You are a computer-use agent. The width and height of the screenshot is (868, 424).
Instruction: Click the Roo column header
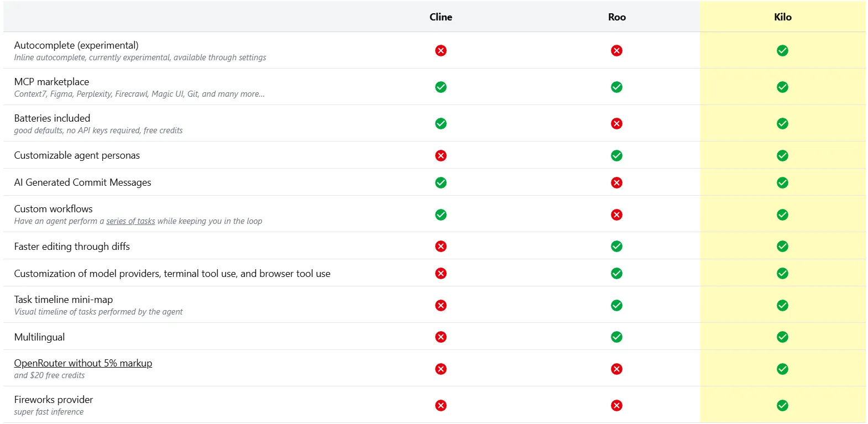pos(616,17)
